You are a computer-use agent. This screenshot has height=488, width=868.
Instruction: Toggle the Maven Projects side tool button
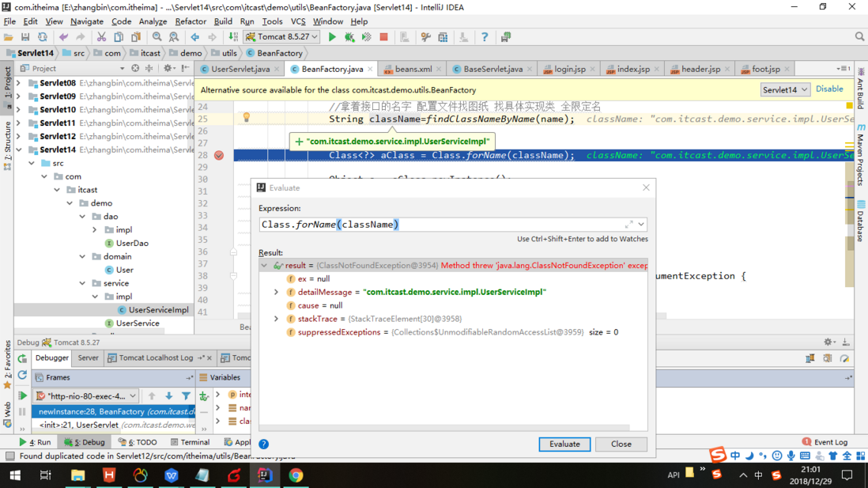click(861, 155)
